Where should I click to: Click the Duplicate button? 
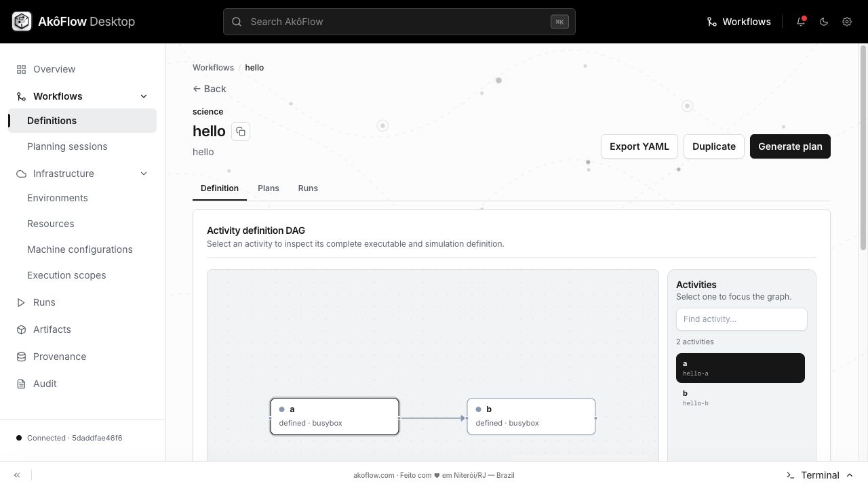(714, 146)
